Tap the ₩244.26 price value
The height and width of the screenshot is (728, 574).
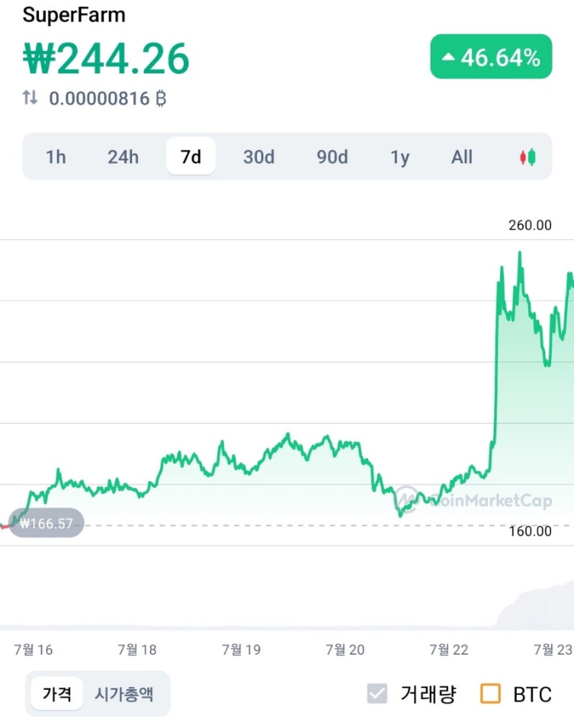coord(106,58)
